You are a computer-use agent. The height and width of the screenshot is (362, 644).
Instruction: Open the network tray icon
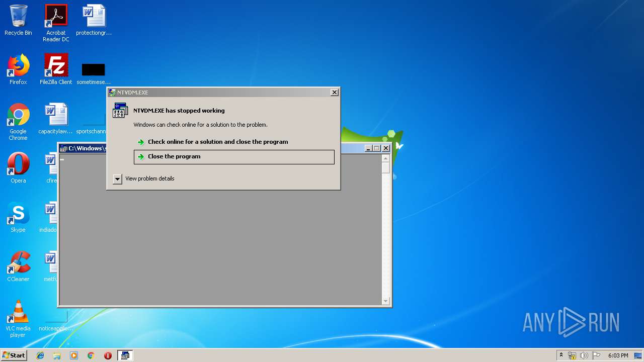tap(572, 355)
